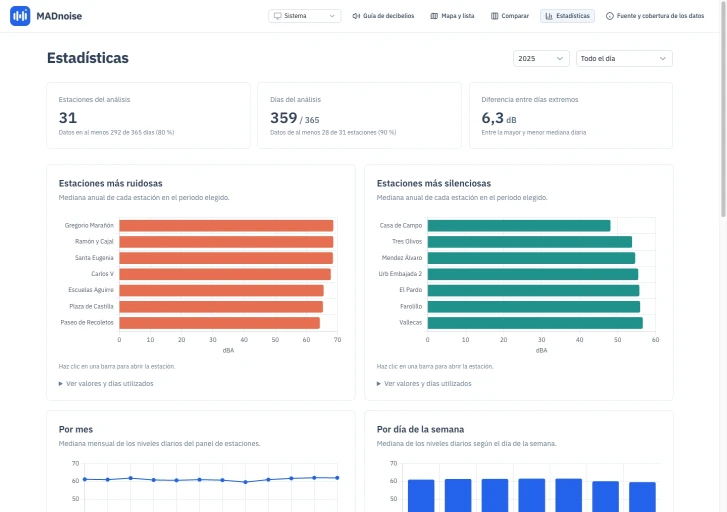Click the Por día de la semana title
The width and height of the screenshot is (727, 512).
point(420,429)
